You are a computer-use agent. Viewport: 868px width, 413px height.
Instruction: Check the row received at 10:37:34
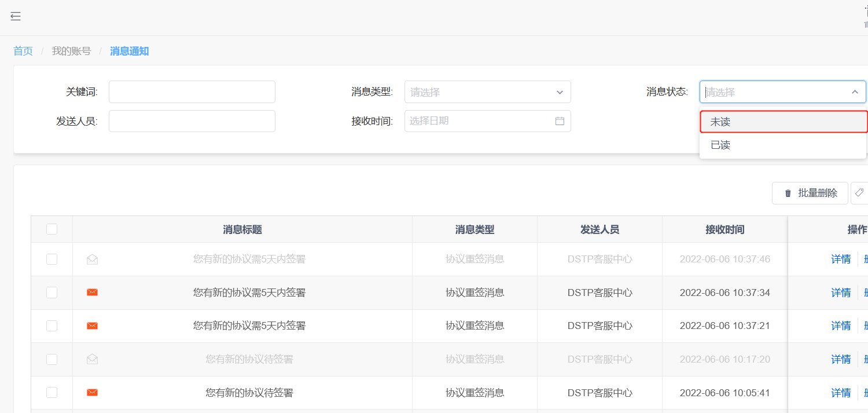52,293
